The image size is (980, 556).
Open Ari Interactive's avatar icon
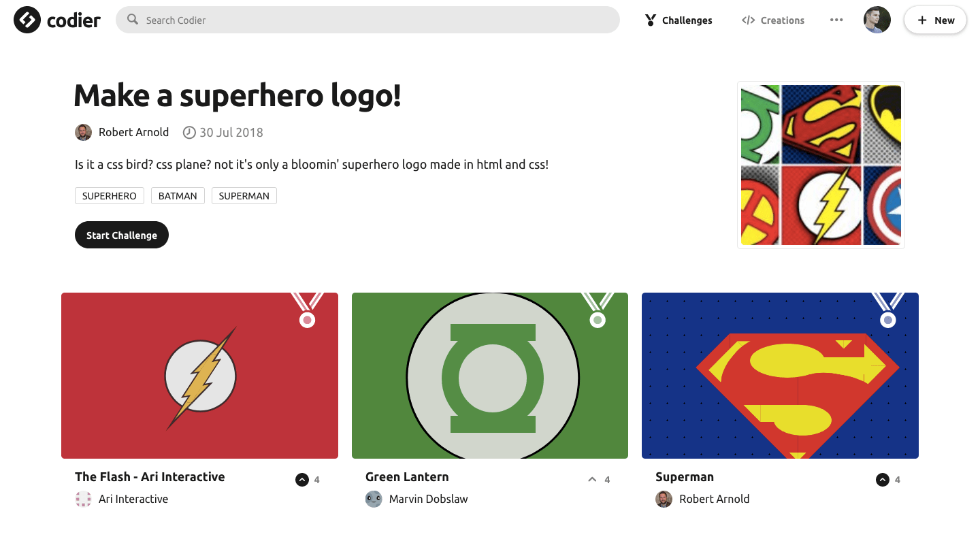coord(83,499)
